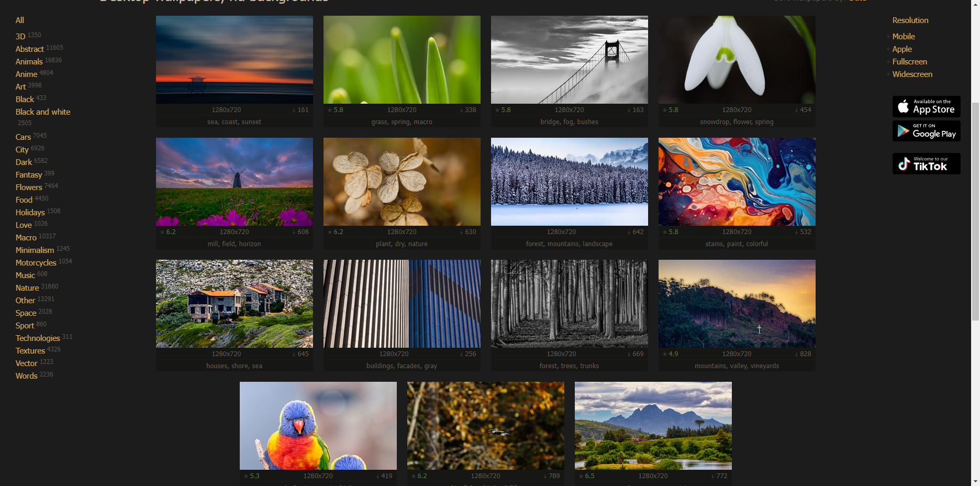Click the 'buildings, facades, gray' tag text
980x486 pixels.
(402, 366)
